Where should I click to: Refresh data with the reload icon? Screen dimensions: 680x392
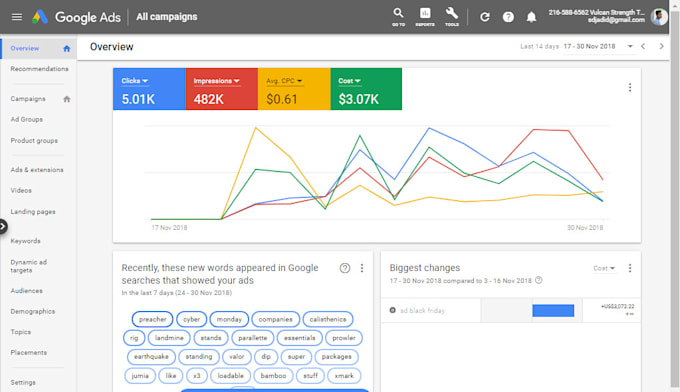pos(485,17)
